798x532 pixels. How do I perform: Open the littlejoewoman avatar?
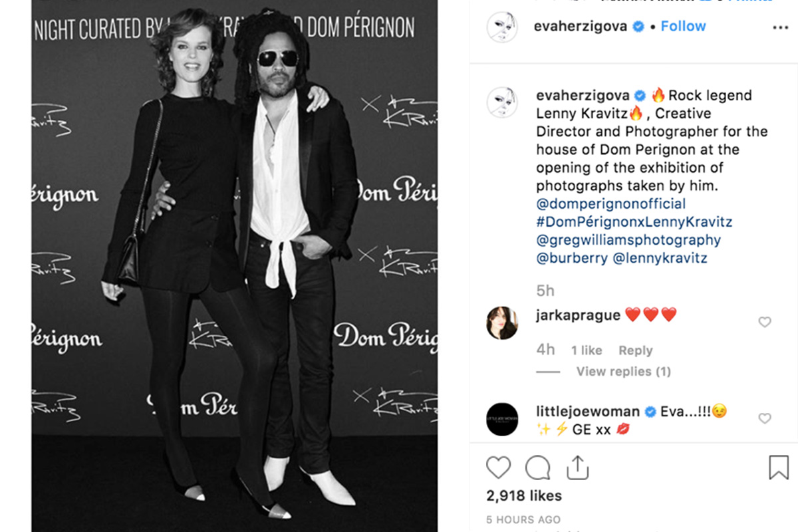(502, 420)
